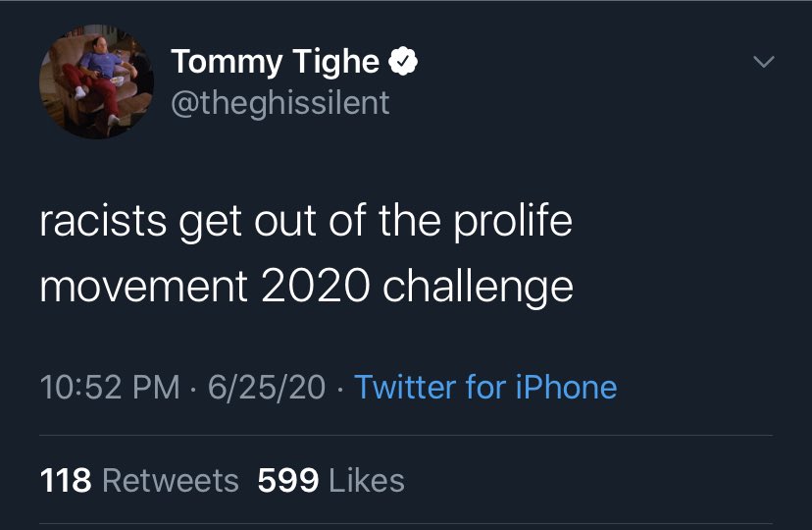Click the iPhone word in source link
The width and height of the screenshot is (812, 530).
click(566, 387)
